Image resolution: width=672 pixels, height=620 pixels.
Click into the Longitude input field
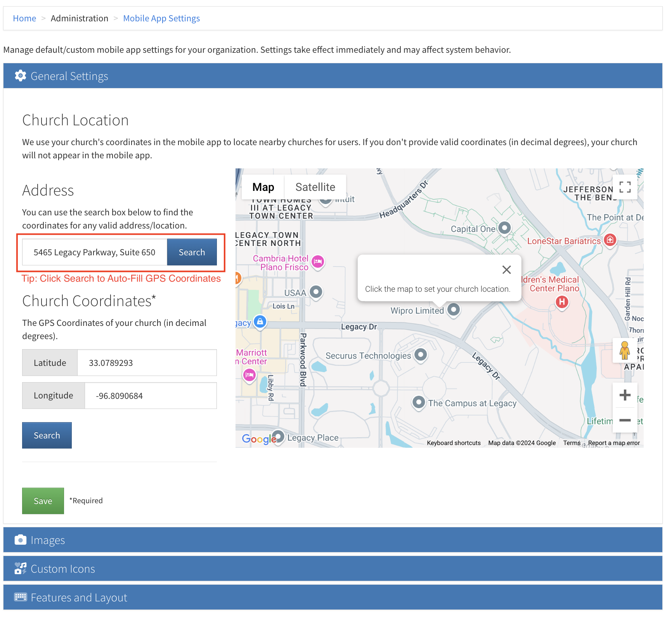151,396
